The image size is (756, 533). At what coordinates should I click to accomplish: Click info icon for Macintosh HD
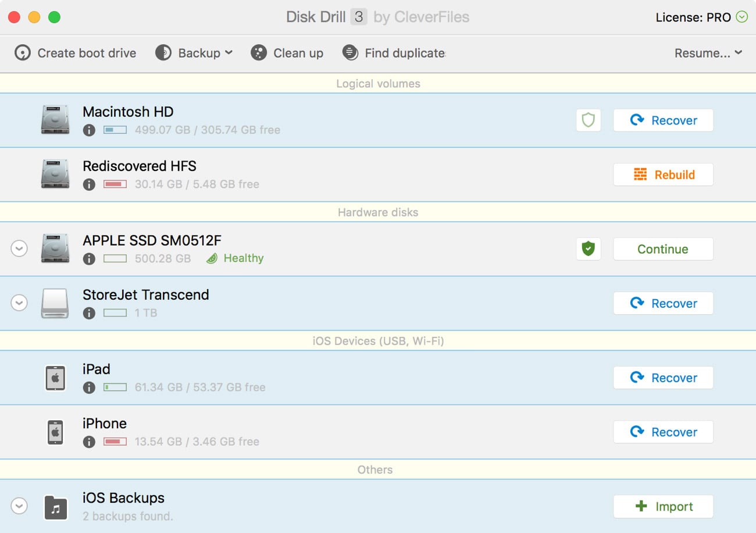click(89, 130)
